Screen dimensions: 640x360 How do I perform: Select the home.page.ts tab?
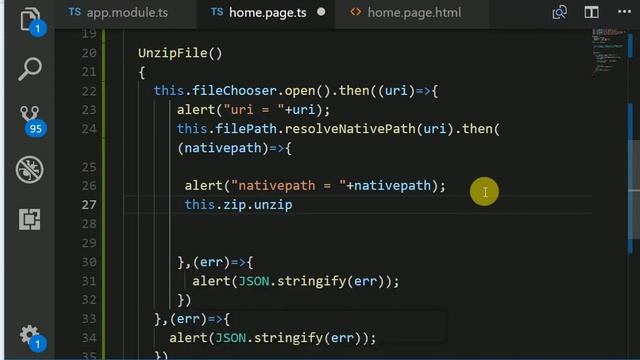pyautogui.click(x=259, y=13)
